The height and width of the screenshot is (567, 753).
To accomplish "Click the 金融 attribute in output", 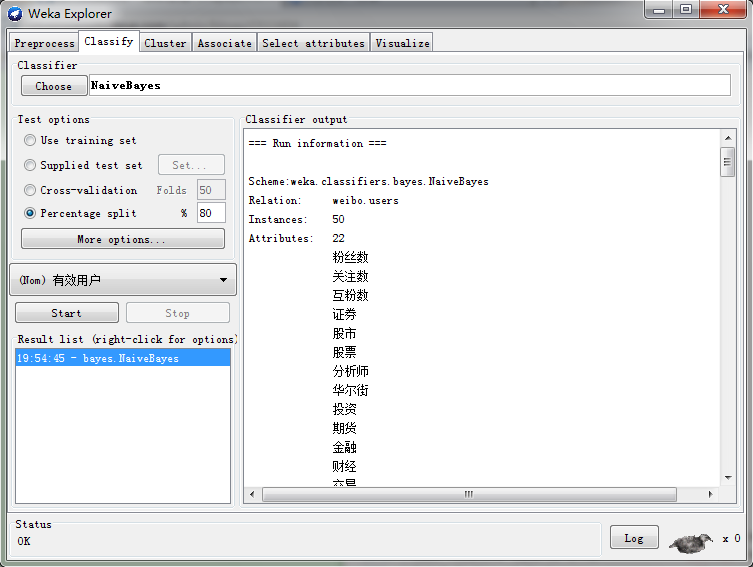I will click(344, 447).
